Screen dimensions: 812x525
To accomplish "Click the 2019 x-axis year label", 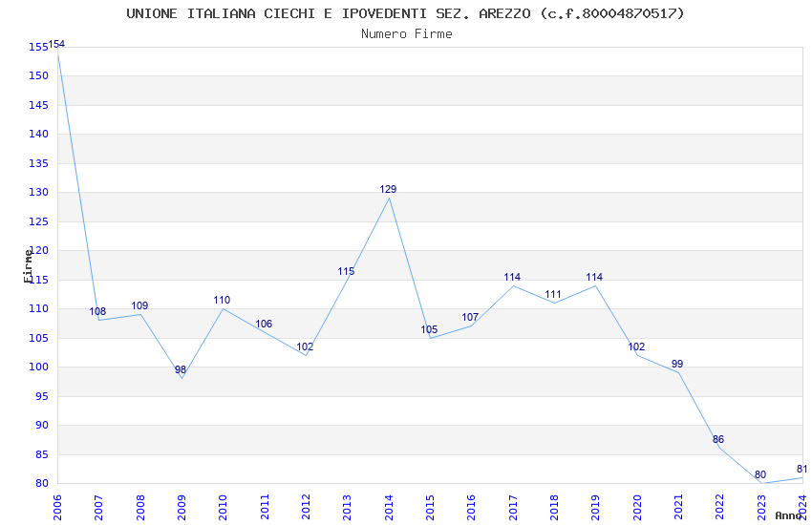I will pos(595,507).
